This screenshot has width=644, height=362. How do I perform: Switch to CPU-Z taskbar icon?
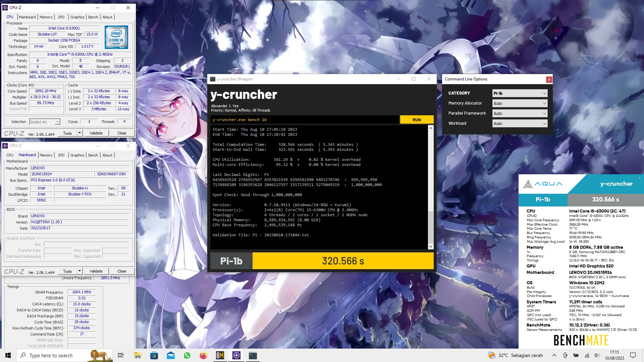[x=236, y=355]
